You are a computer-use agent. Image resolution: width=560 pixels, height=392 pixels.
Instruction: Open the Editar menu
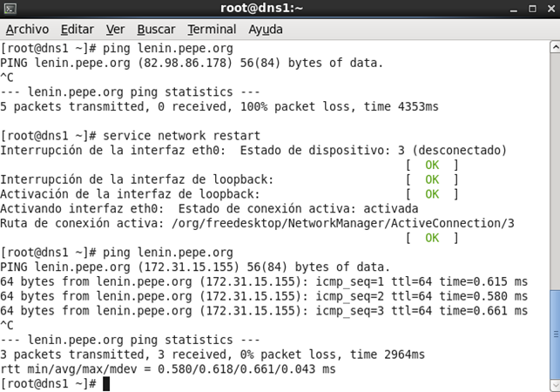[x=78, y=30]
